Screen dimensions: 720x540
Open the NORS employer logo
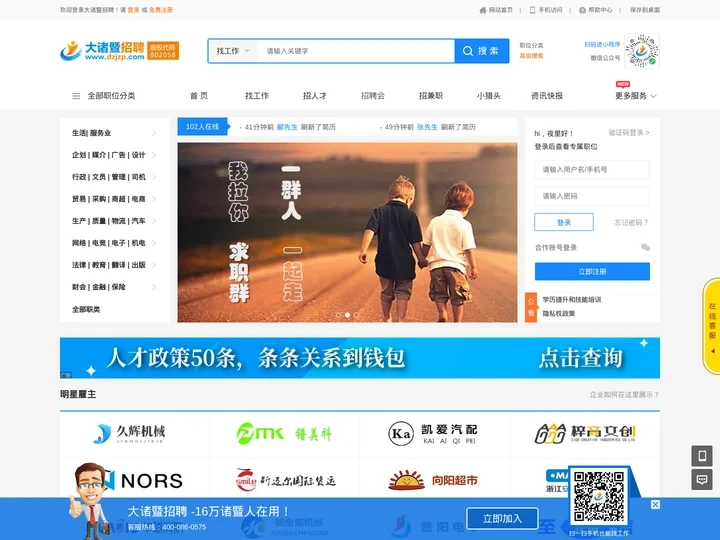(144, 480)
